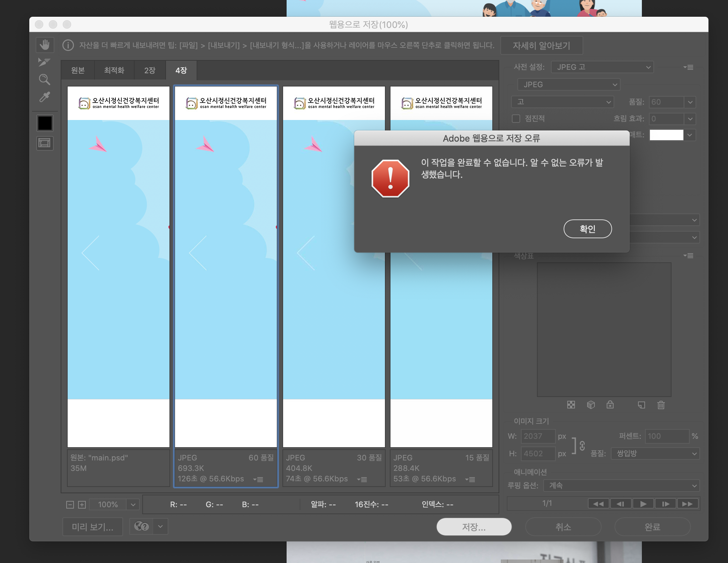The image size is (728, 563).
Task: Open the JPEG format dropdown
Action: click(x=569, y=85)
